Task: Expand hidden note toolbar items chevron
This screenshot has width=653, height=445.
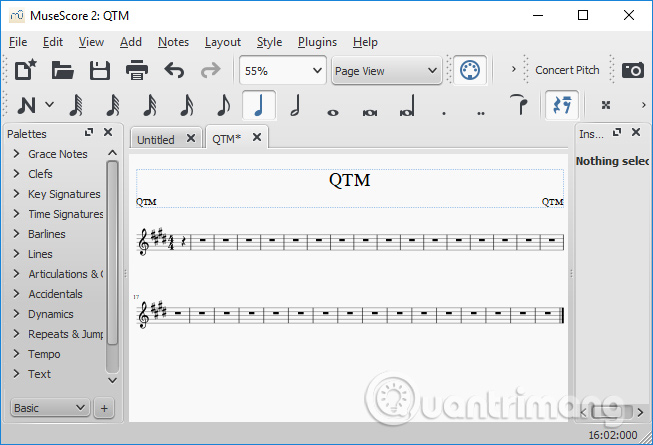Action: pos(643,105)
